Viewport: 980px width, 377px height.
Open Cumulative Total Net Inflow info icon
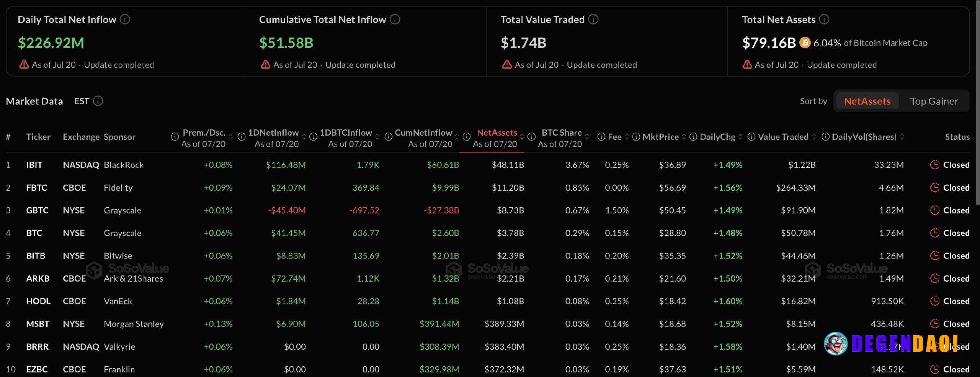(395, 19)
